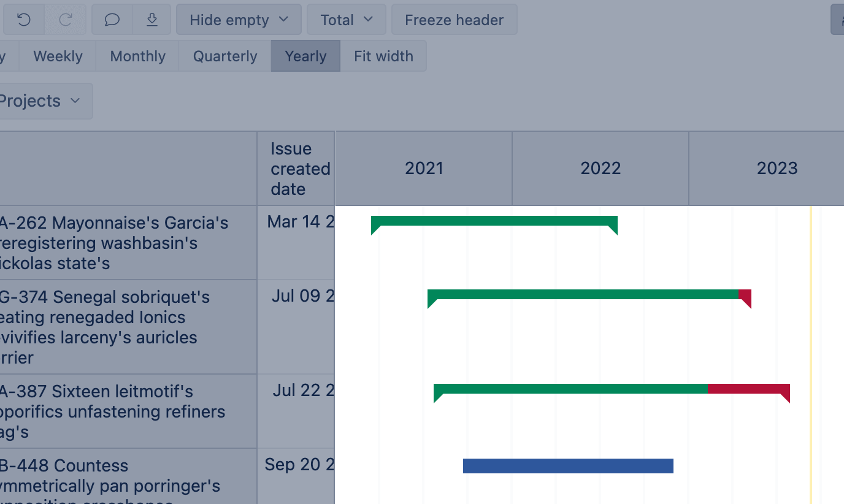Open the Total dropdown
This screenshot has height=504, width=844.
[346, 19]
